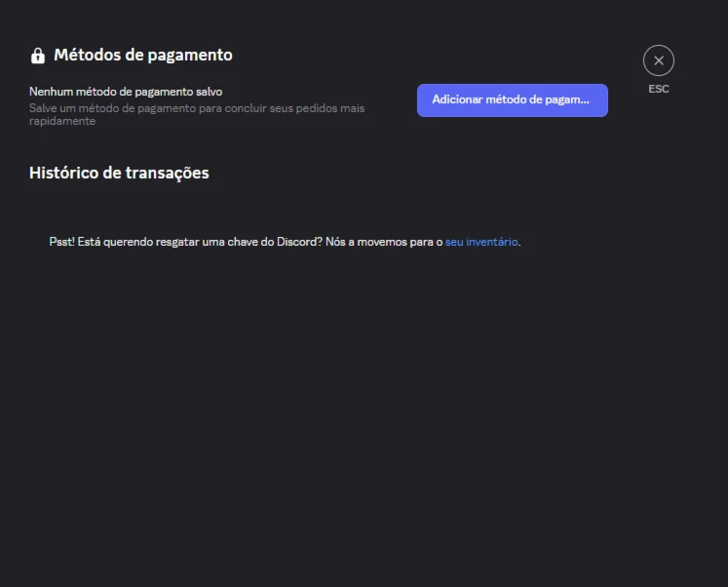Click the Nenhum método de pagamento salvo text
Viewport: 728px width, 587px height.
[126, 92]
